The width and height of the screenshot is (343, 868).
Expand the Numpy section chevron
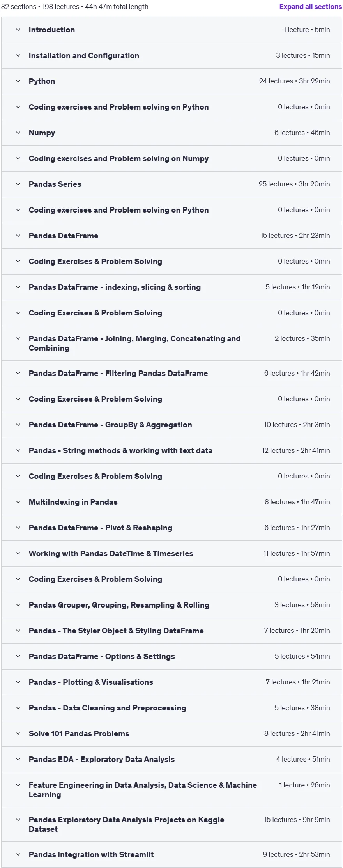click(x=18, y=133)
